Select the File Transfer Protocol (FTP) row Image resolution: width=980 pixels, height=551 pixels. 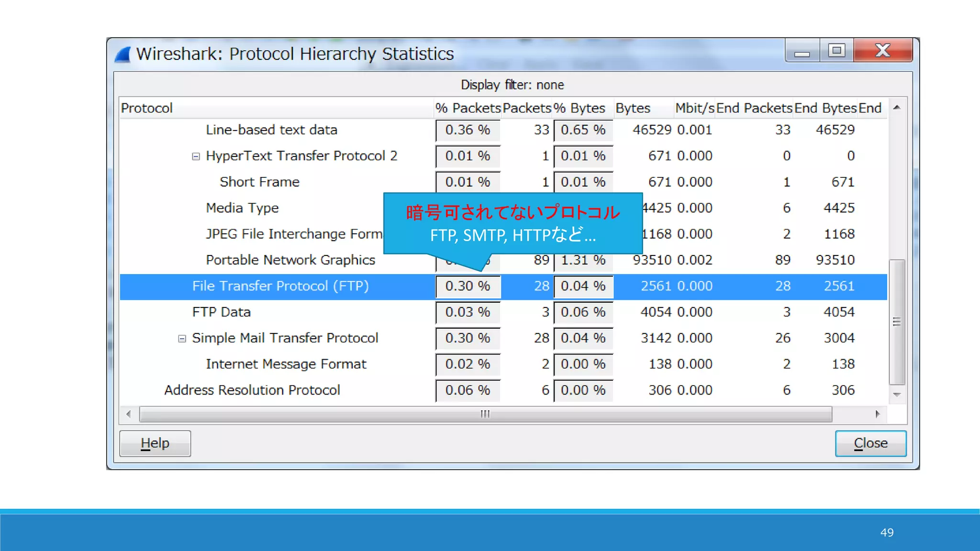point(280,286)
